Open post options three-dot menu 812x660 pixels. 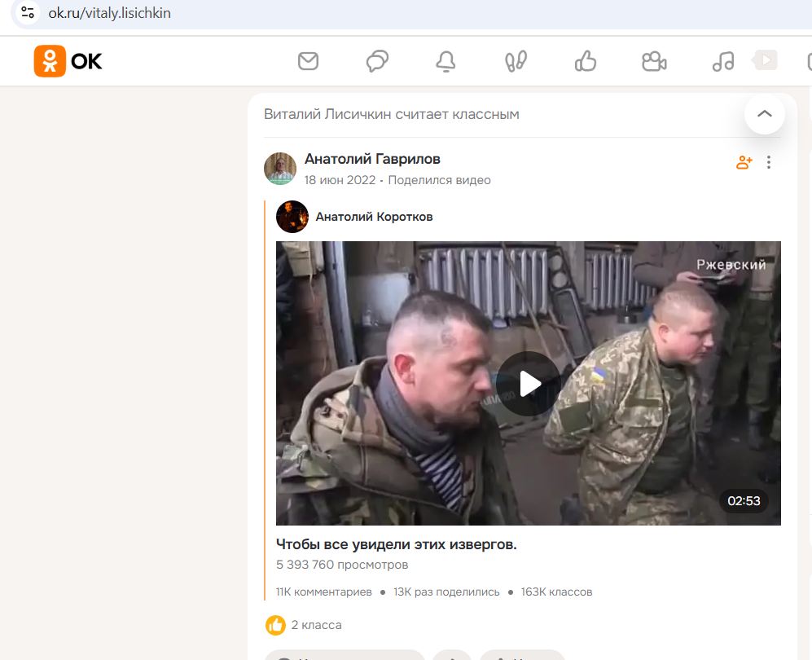[x=769, y=162]
